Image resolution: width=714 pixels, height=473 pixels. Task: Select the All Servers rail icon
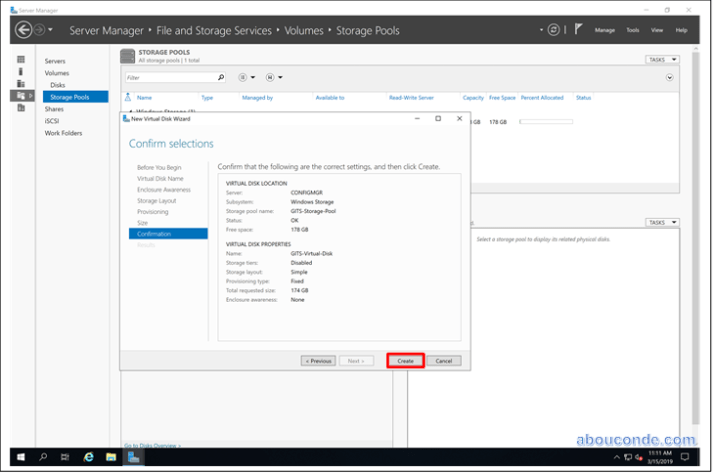pyautogui.click(x=20, y=84)
